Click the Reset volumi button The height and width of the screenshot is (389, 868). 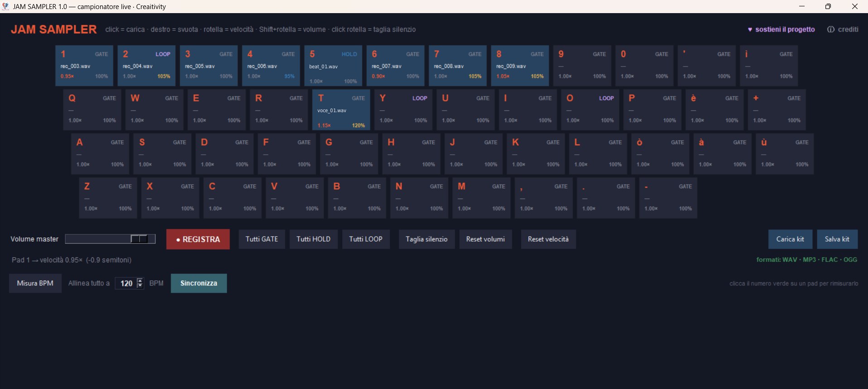(x=485, y=239)
